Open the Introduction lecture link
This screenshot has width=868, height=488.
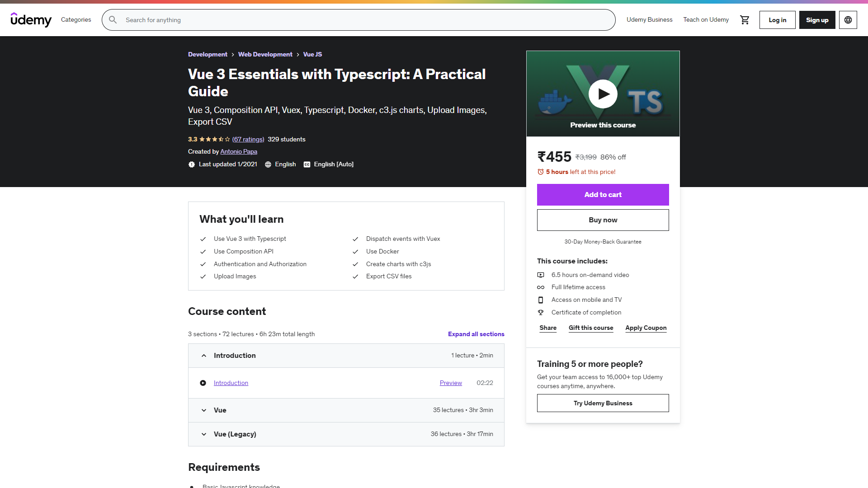pyautogui.click(x=231, y=383)
